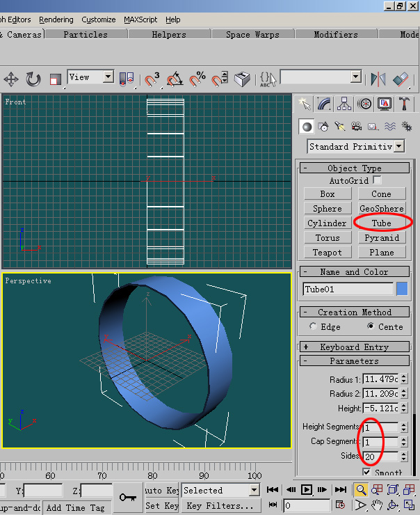
Task: Switch to the Particles tab
Action: [x=86, y=35]
